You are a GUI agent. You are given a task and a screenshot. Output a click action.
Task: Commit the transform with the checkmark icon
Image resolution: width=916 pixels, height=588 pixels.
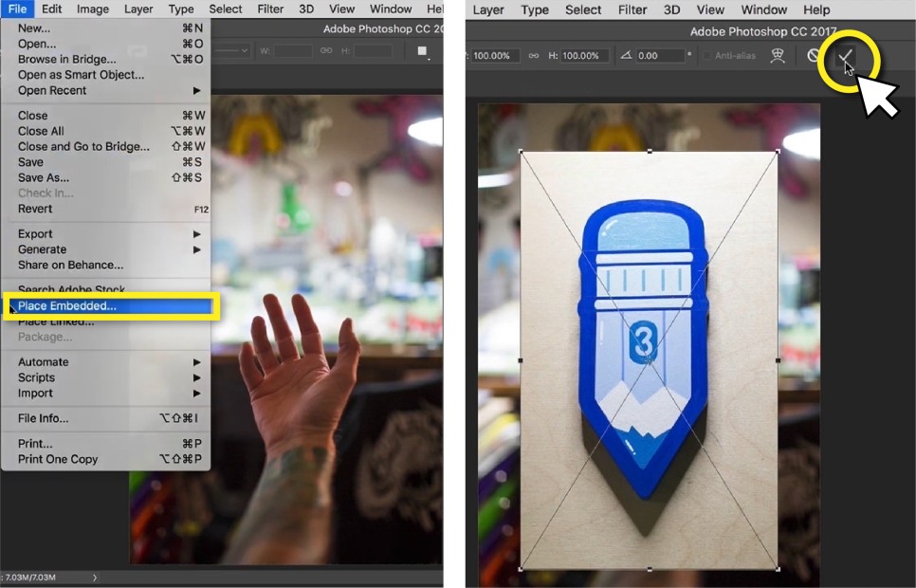tap(846, 56)
